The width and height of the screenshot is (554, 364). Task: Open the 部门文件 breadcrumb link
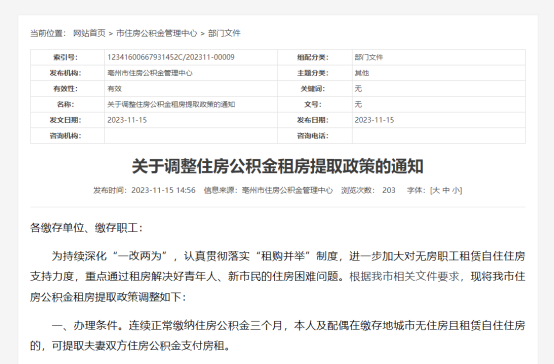click(x=224, y=33)
